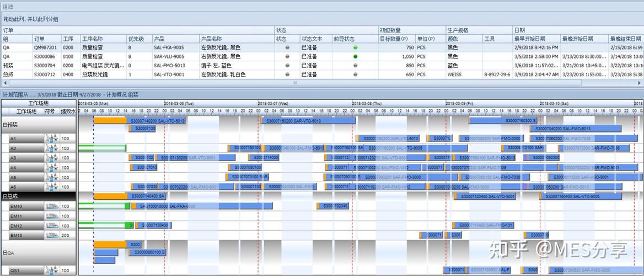
Task: Click product cell SAL-FMO-5013 in order grid
Action: click(x=176, y=66)
